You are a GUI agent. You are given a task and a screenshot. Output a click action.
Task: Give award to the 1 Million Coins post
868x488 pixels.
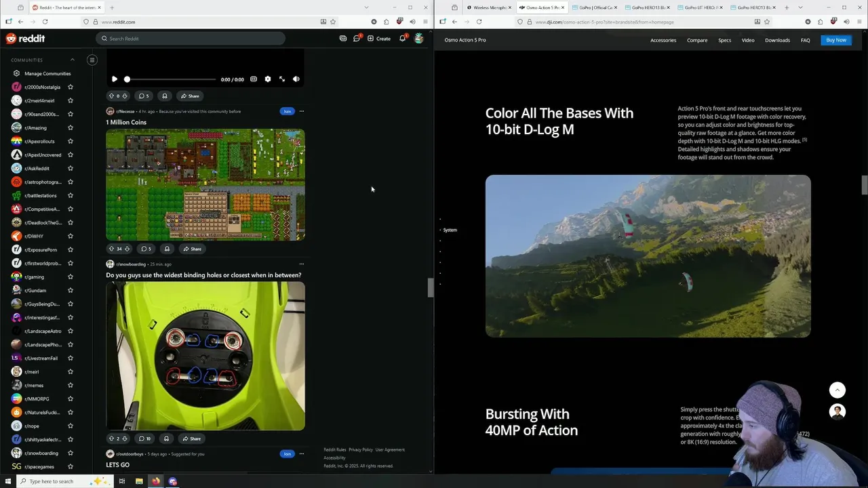[x=167, y=249]
